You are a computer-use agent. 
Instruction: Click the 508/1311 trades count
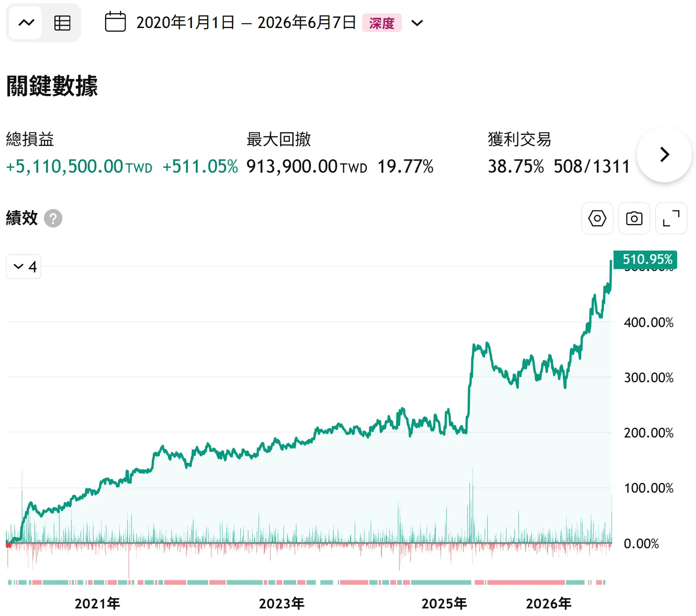coord(592,167)
